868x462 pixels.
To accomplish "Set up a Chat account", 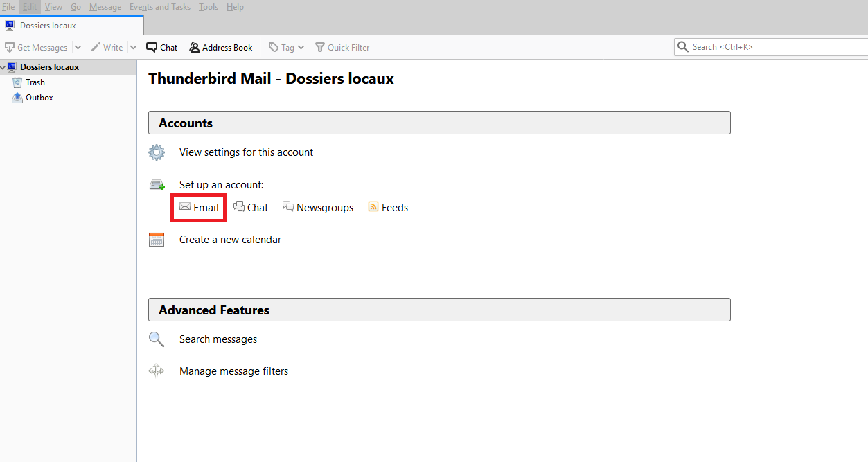I will click(x=251, y=207).
